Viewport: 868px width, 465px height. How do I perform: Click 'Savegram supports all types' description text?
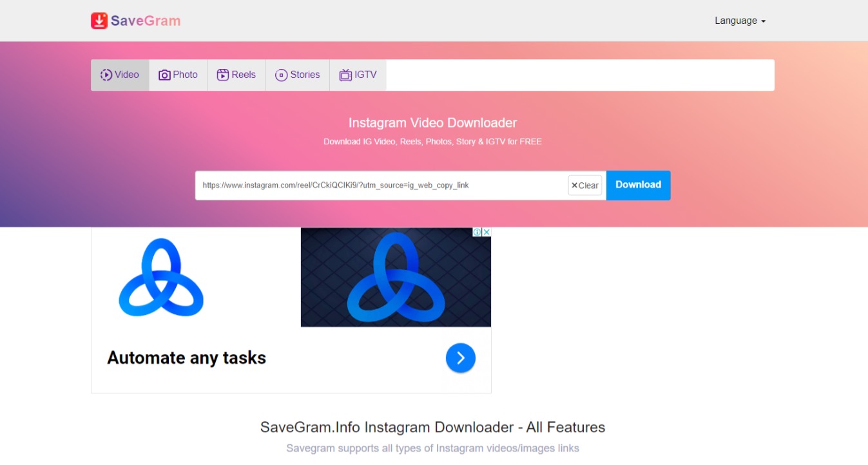(x=432, y=448)
